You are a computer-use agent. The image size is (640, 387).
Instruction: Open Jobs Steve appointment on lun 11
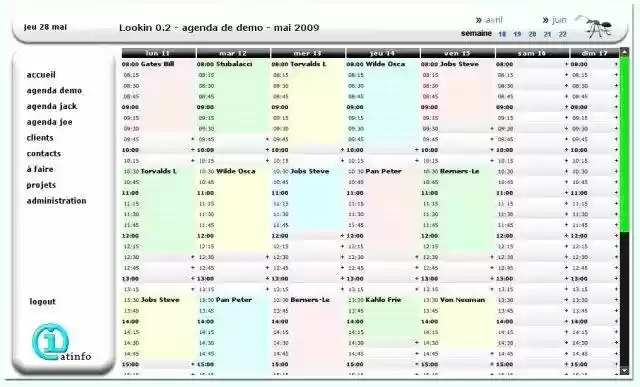pyautogui.click(x=160, y=300)
